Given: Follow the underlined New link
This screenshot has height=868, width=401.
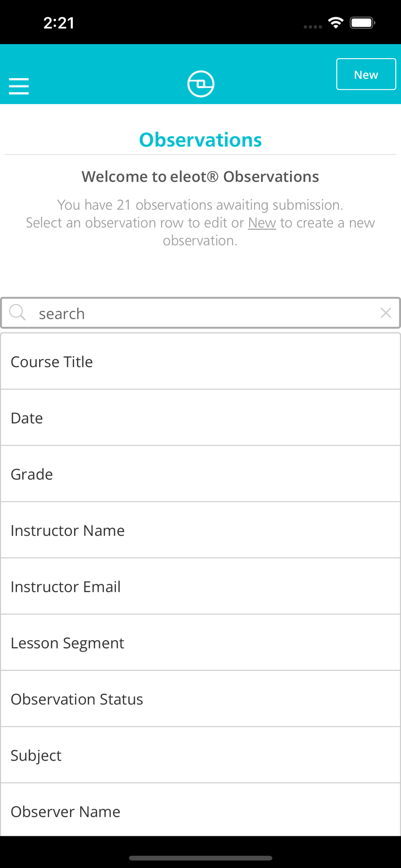Looking at the screenshot, I should (x=262, y=223).
